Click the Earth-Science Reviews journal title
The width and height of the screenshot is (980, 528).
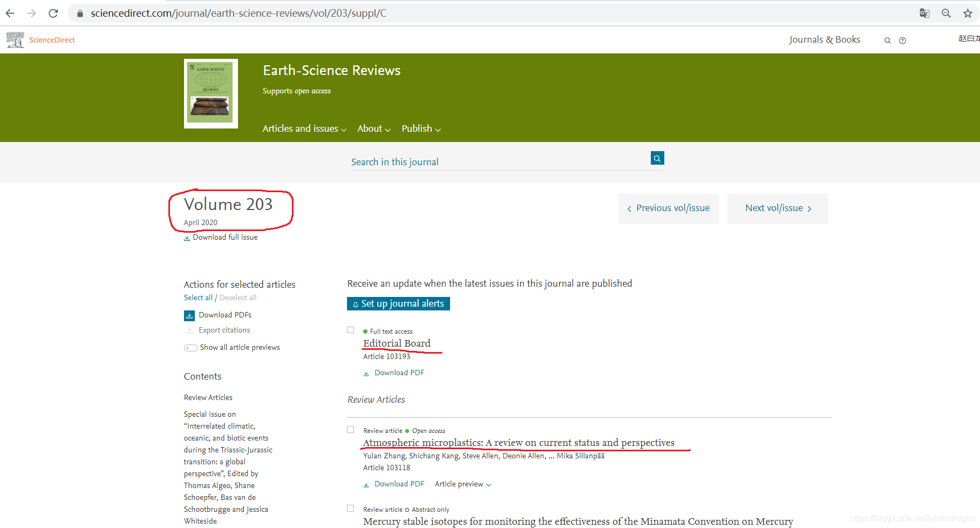[332, 71]
